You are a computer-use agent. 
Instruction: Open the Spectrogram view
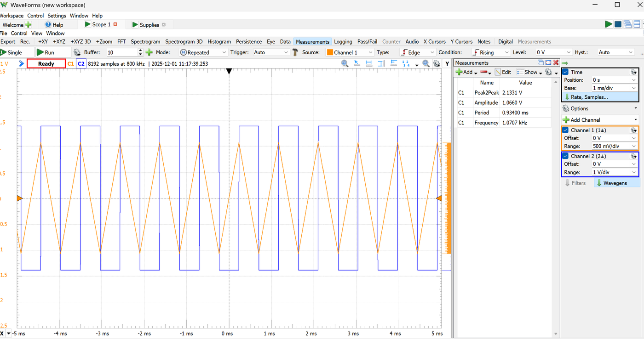click(x=145, y=41)
